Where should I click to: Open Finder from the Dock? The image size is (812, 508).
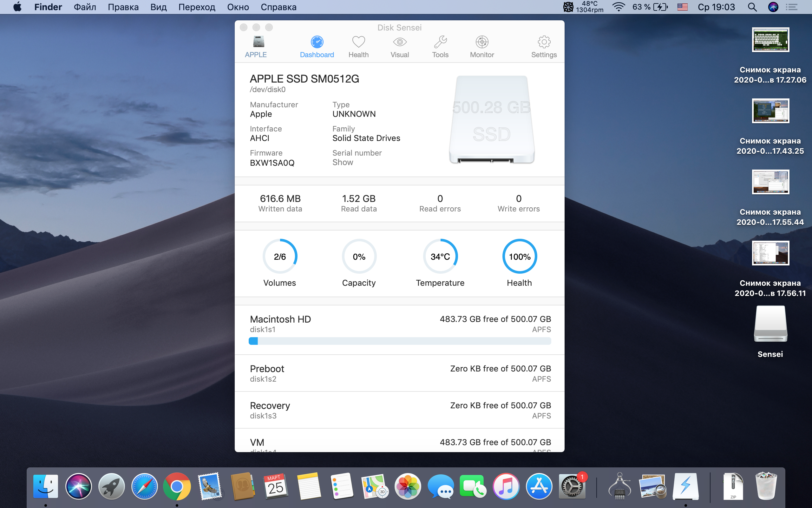tap(46, 486)
